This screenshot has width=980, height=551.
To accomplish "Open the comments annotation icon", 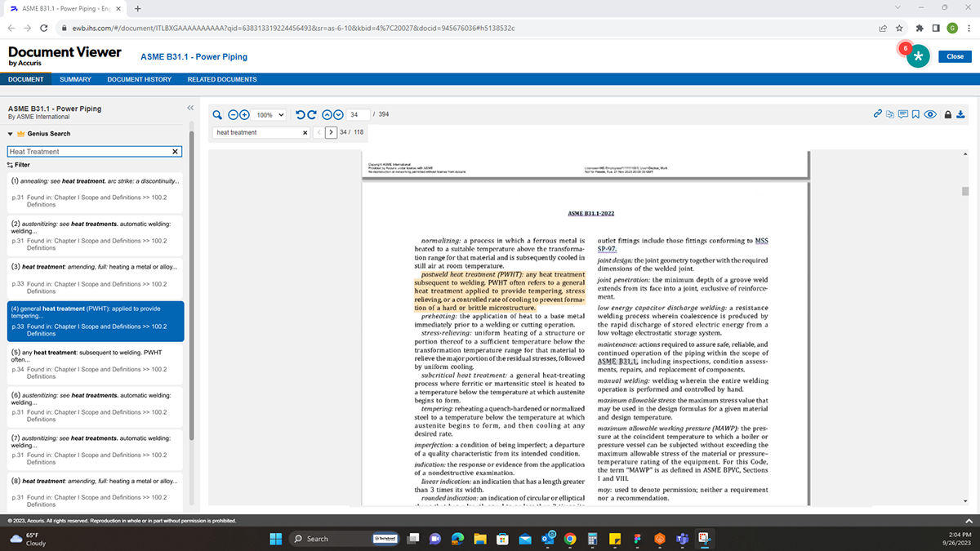I will [903, 114].
